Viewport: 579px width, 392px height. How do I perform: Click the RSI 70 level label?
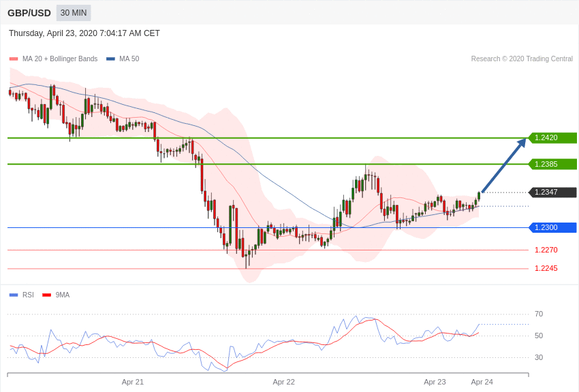(x=539, y=314)
